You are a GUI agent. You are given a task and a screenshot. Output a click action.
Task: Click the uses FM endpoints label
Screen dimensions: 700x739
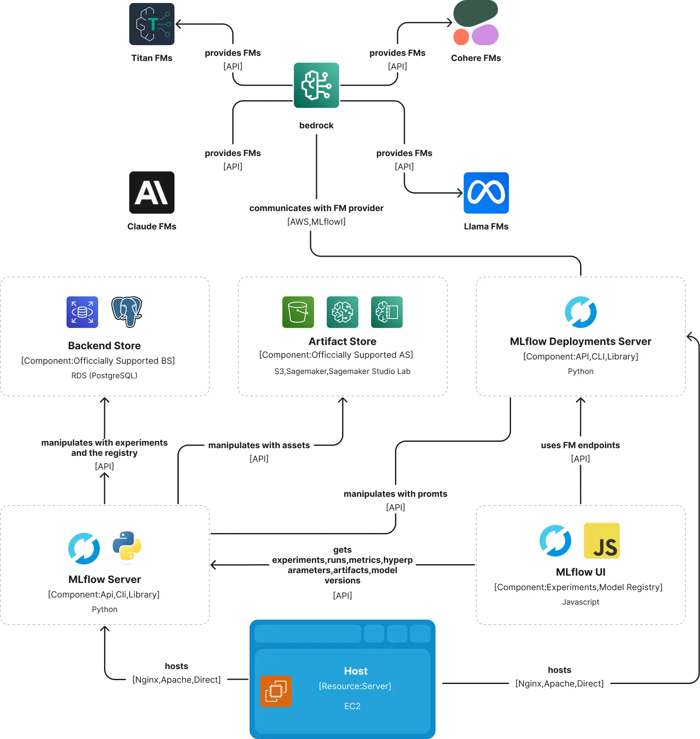click(581, 445)
